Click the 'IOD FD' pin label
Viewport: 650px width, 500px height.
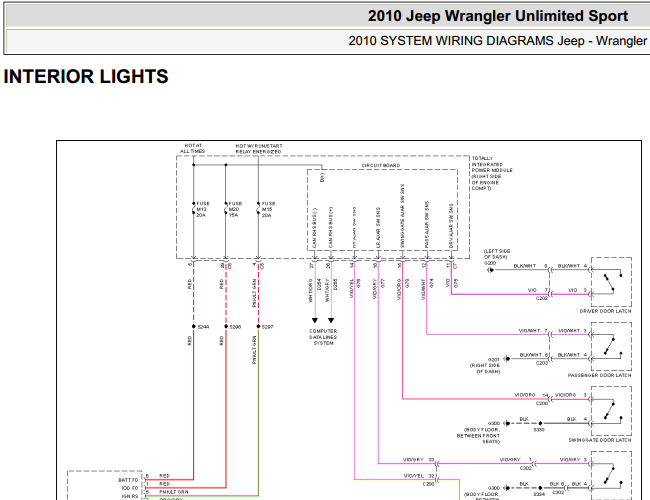130,488
